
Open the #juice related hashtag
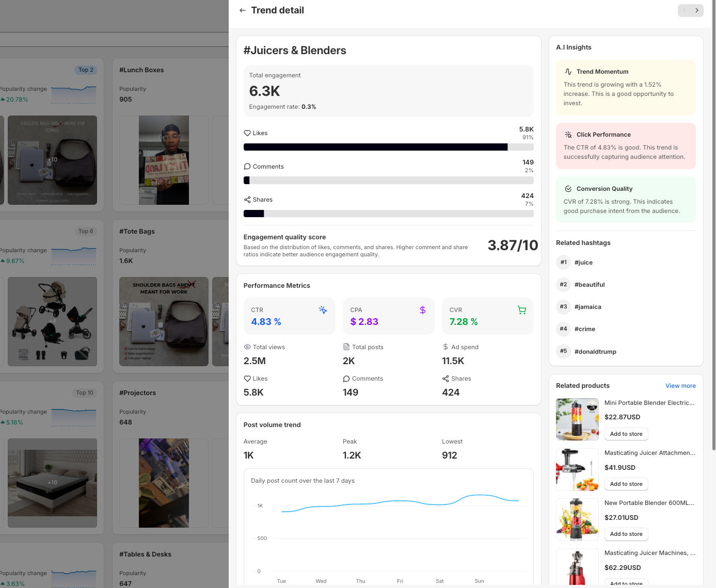(x=583, y=263)
